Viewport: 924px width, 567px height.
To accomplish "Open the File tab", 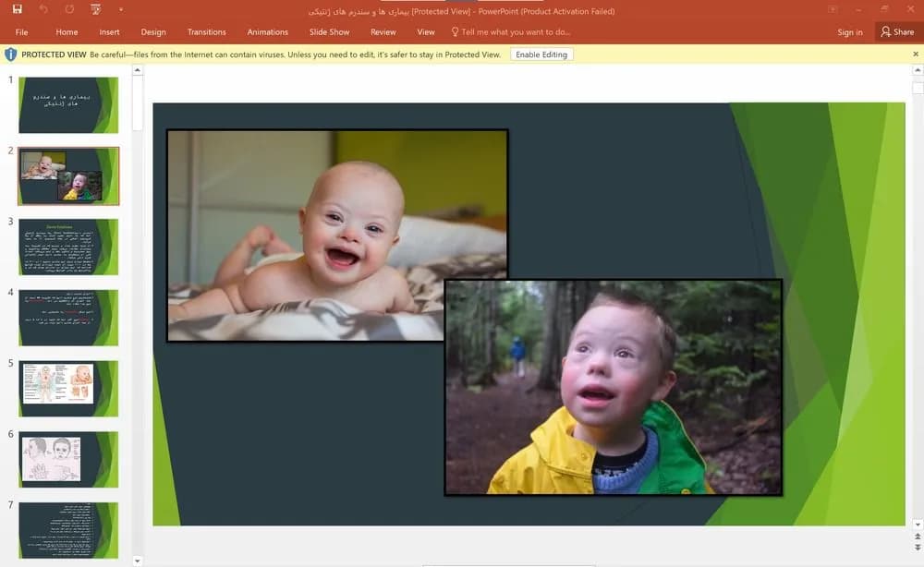I will pyautogui.click(x=22, y=32).
